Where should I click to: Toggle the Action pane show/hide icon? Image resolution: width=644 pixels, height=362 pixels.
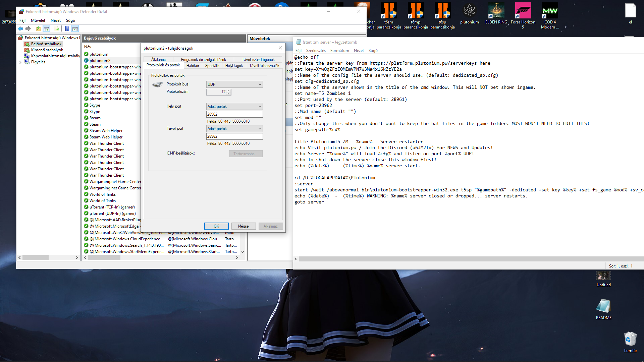pos(75,29)
